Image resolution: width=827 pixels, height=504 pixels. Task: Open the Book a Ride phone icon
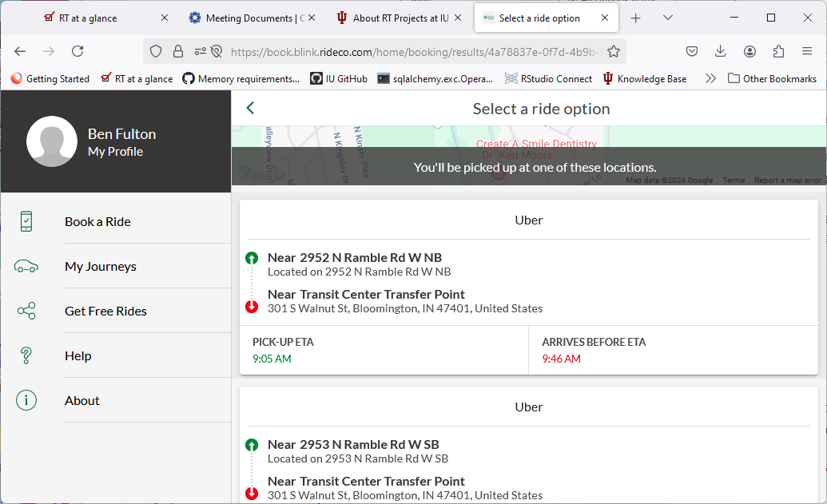(x=26, y=221)
